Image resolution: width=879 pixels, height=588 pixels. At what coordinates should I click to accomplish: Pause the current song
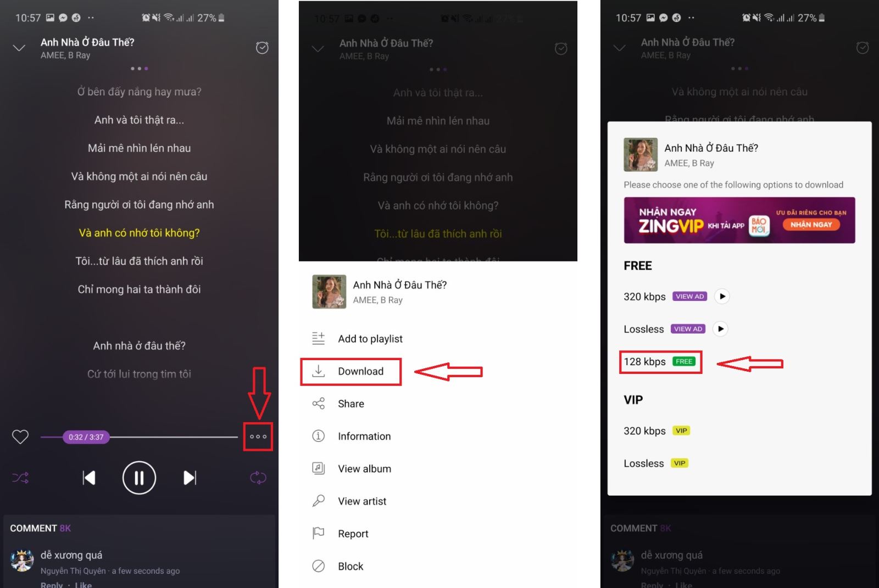click(139, 478)
